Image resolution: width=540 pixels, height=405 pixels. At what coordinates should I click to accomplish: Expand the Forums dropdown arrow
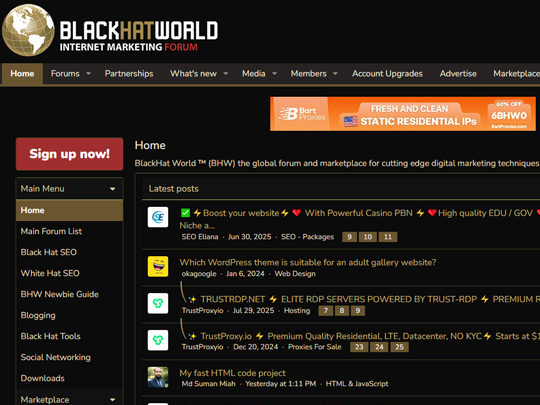[89, 73]
